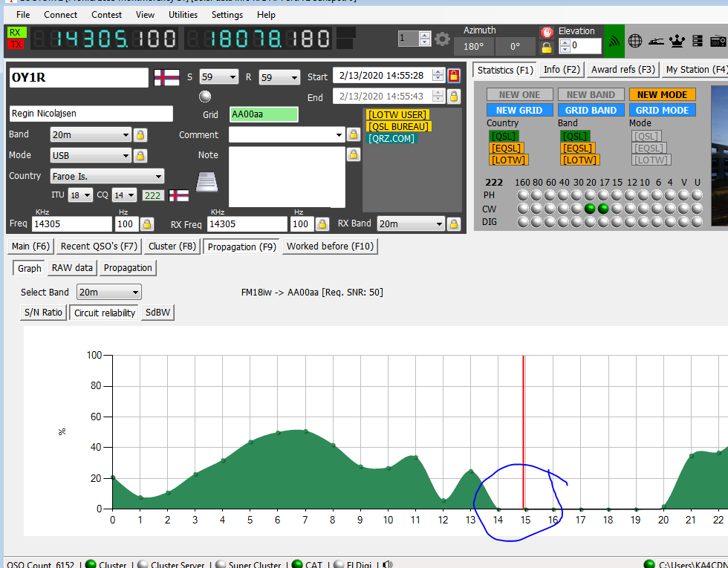Screen dimensions: 728x568
Task: Click the radio icon in toolbar
Action: [718, 42]
